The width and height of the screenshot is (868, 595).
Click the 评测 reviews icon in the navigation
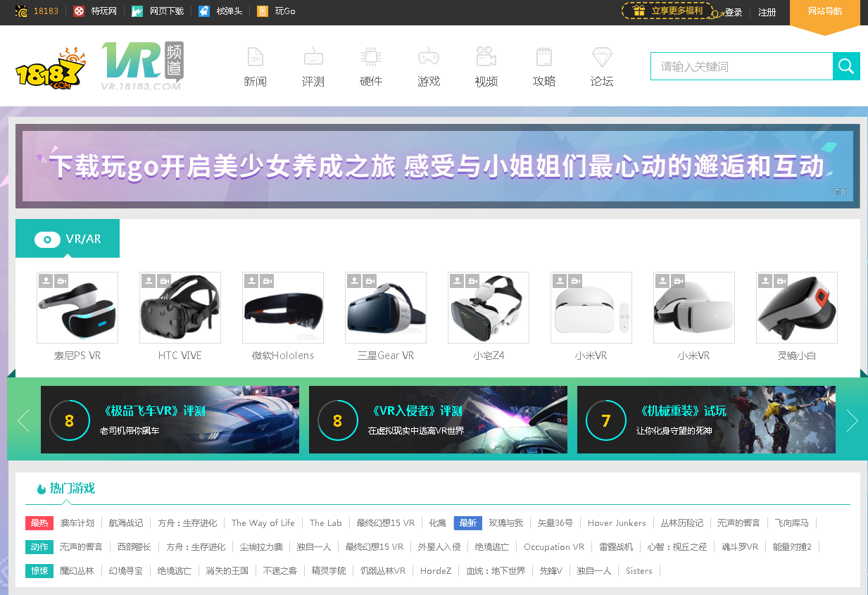(313, 58)
